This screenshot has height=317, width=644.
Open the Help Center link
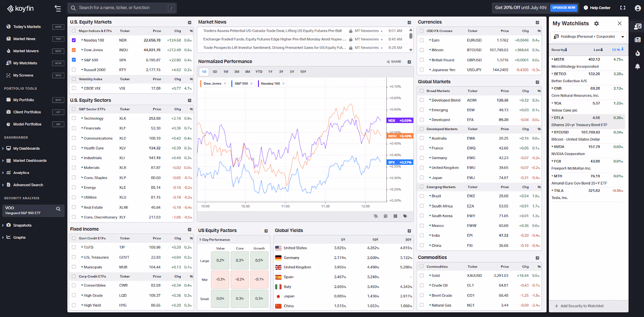click(597, 8)
